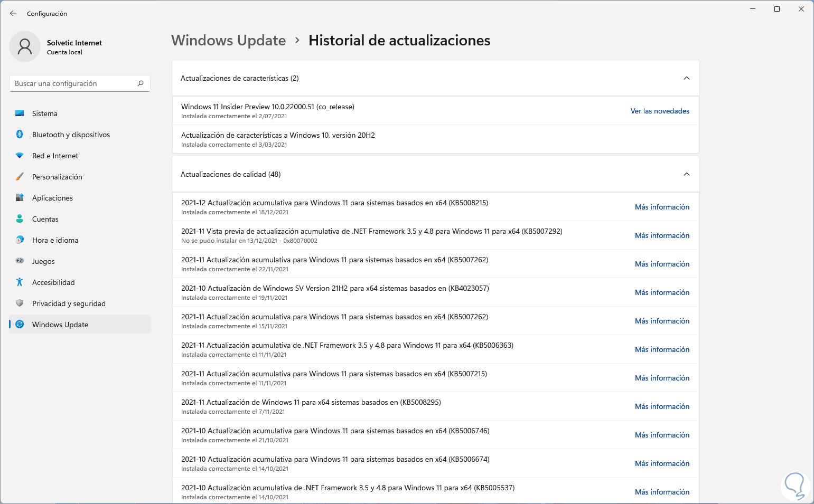Screen dimensions: 814x504
Task: Go to Bluetooth y dispositivos
Action: tap(80, 135)
